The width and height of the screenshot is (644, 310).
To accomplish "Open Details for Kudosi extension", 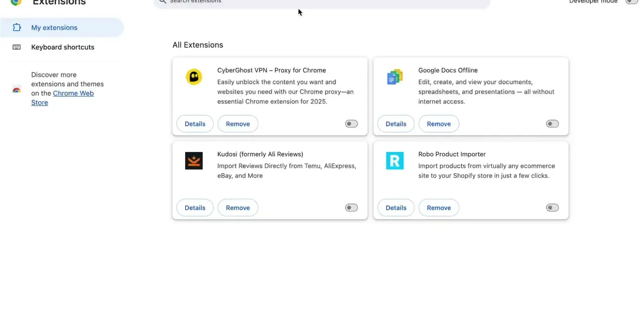I will tap(195, 208).
